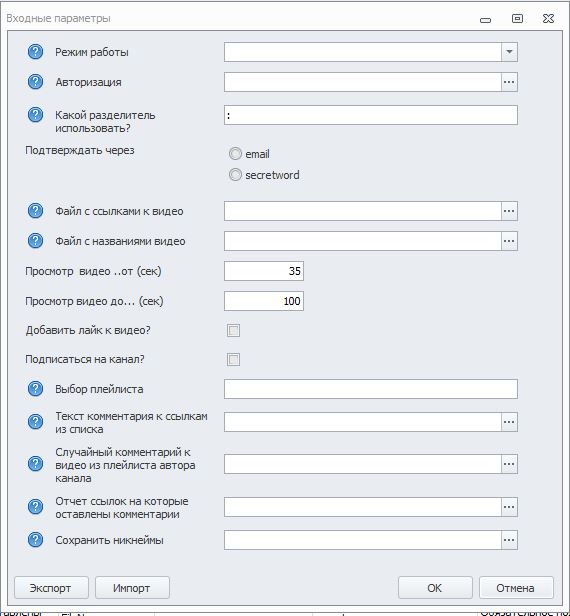Focus the Выбор плейлиста text field
The height and width of the screenshot is (616, 570).
pos(371,389)
